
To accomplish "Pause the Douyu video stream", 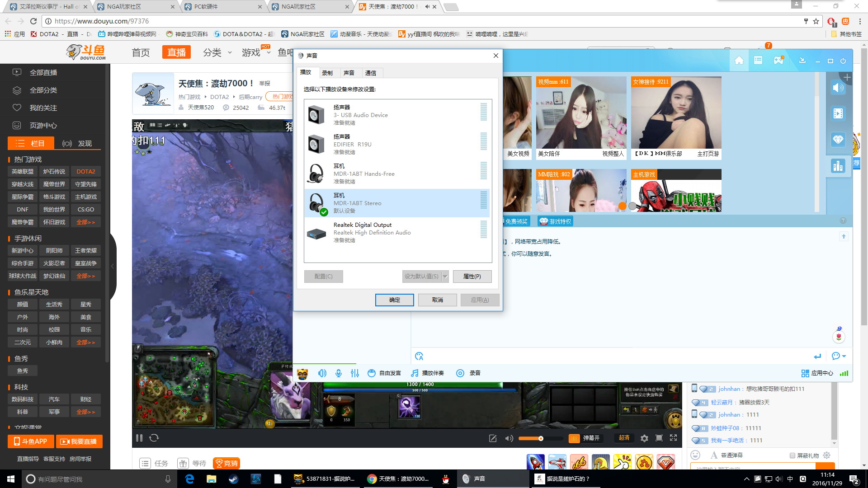I will pyautogui.click(x=139, y=438).
